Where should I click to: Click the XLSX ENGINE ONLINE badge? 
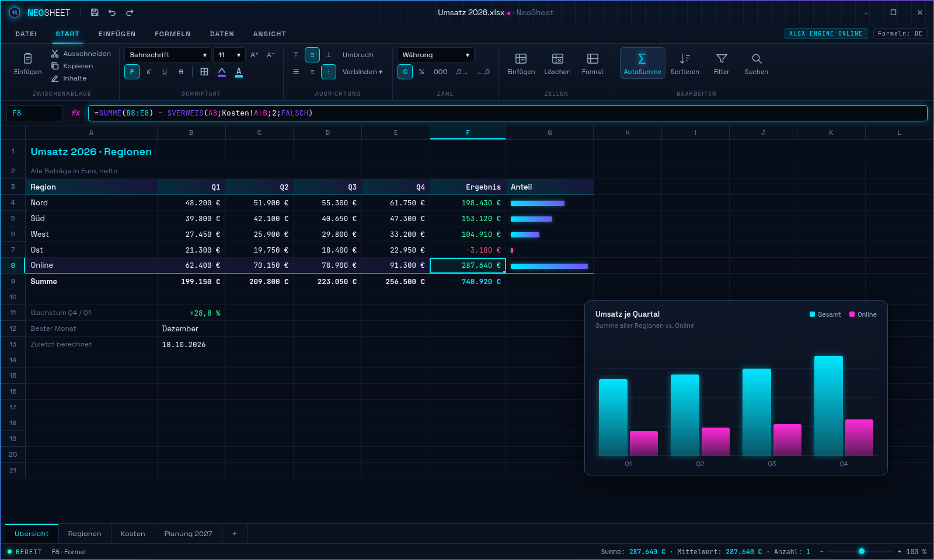tap(825, 33)
